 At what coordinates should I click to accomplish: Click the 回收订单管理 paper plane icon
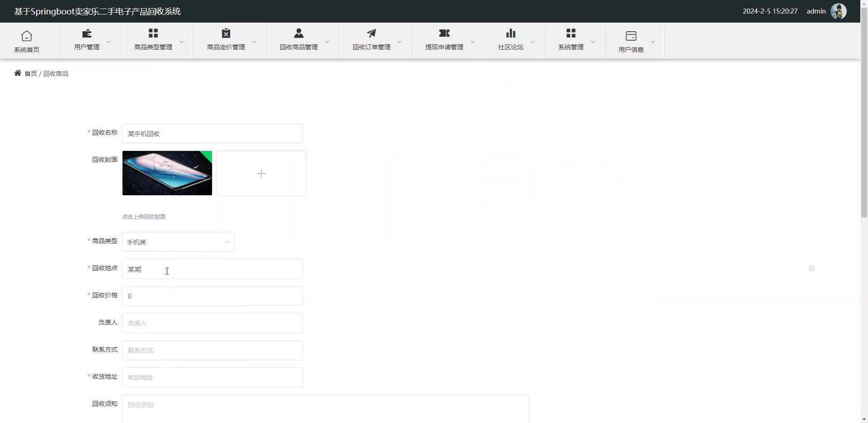[372, 33]
